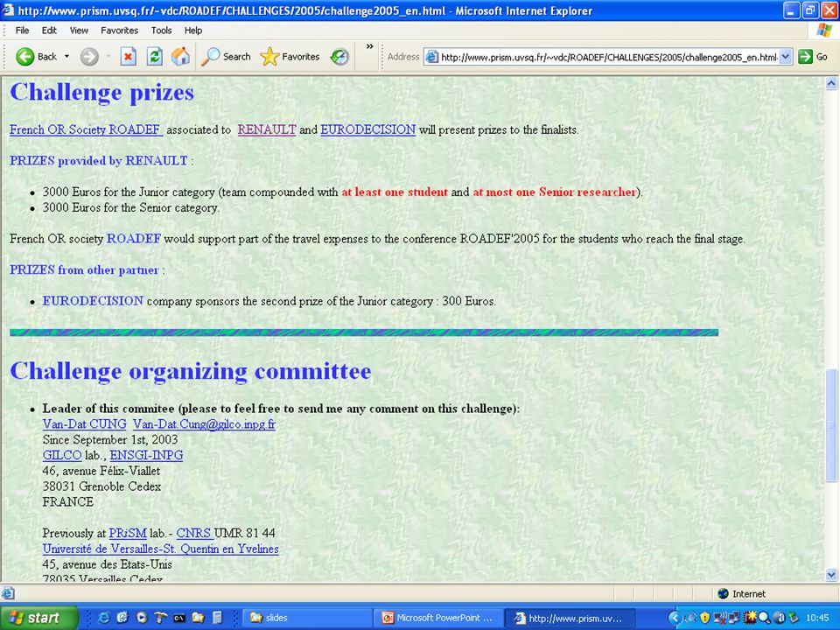Click the Windows flag logo in menu bar
Screen dimensions: 840x630
tap(824, 31)
